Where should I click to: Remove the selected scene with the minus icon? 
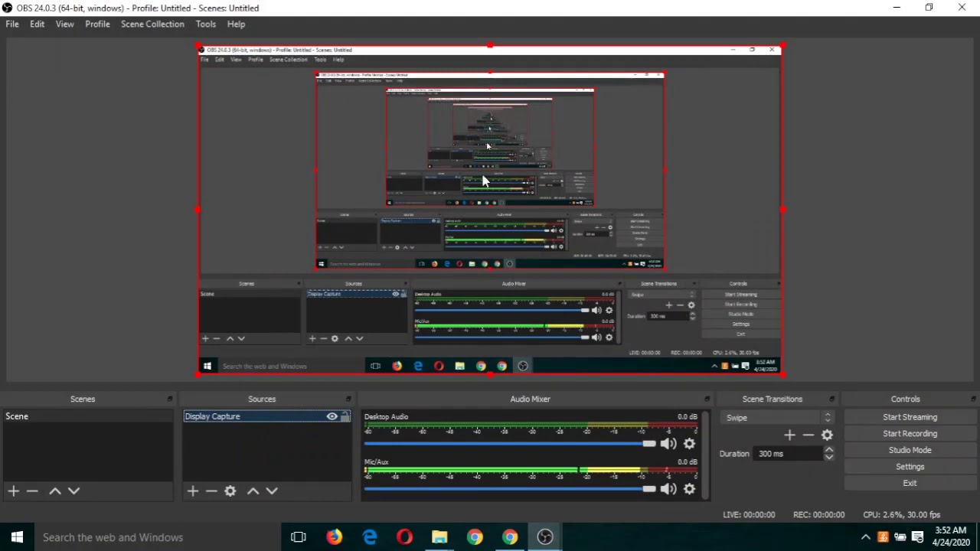pyautogui.click(x=32, y=491)
